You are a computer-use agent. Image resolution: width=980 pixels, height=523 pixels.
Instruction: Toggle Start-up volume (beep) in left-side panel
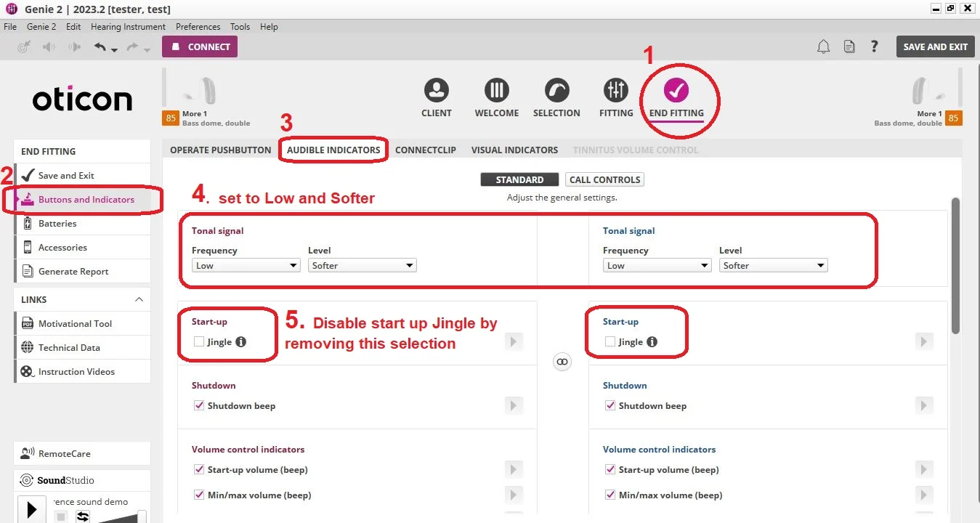(199, 469)
